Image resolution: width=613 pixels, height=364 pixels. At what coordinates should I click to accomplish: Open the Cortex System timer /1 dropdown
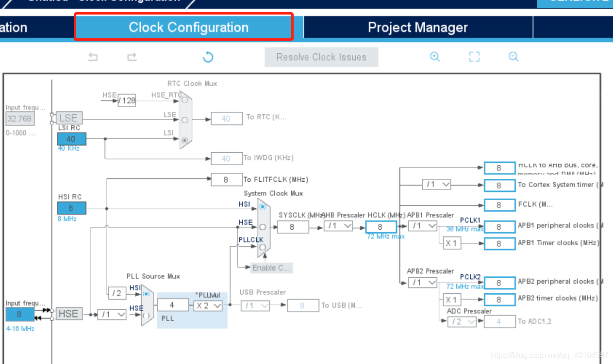(x=436, y=185)
